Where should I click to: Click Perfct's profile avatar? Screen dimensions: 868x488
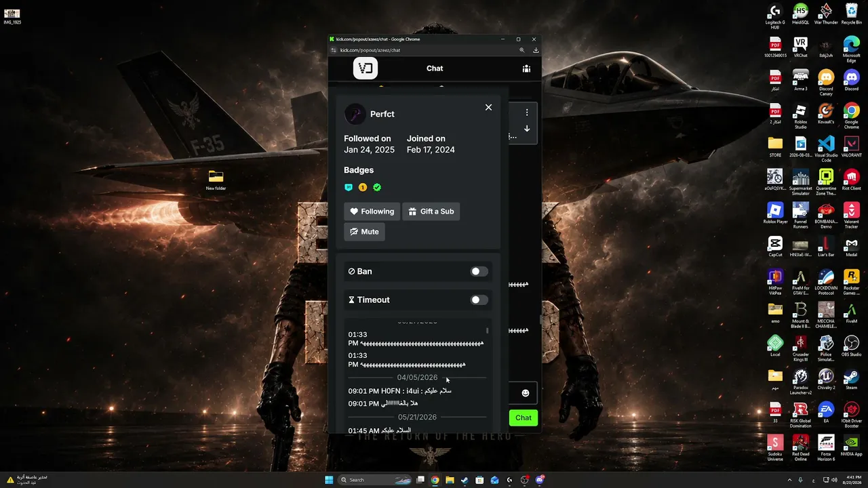(x=355, y=114)
